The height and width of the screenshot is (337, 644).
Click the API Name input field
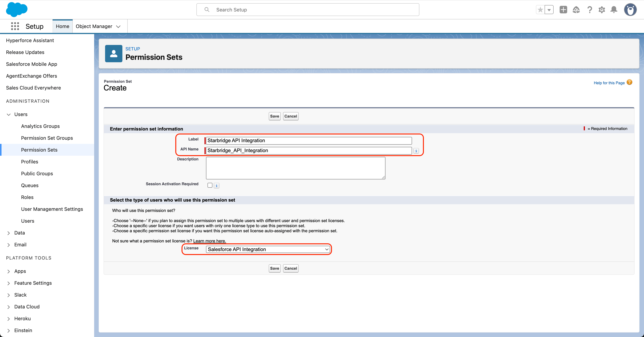(x=309, y=150)
